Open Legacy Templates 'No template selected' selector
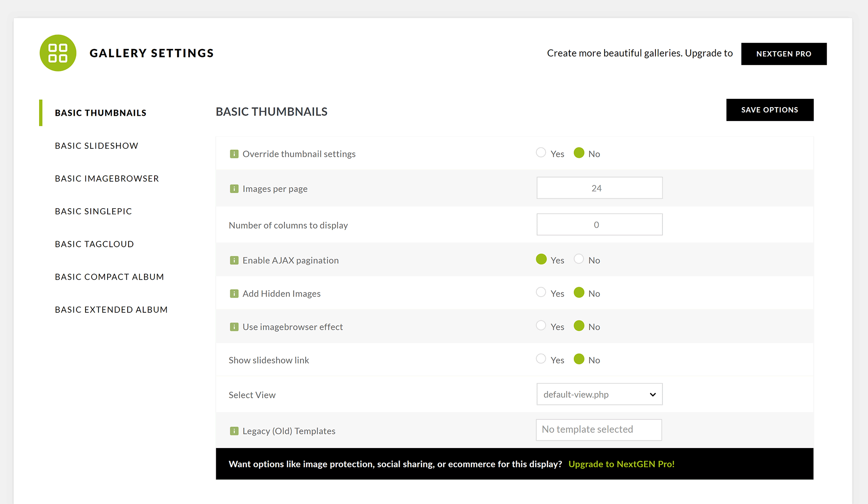The height and width of the screenshot is (504, 868). [599, 430]
